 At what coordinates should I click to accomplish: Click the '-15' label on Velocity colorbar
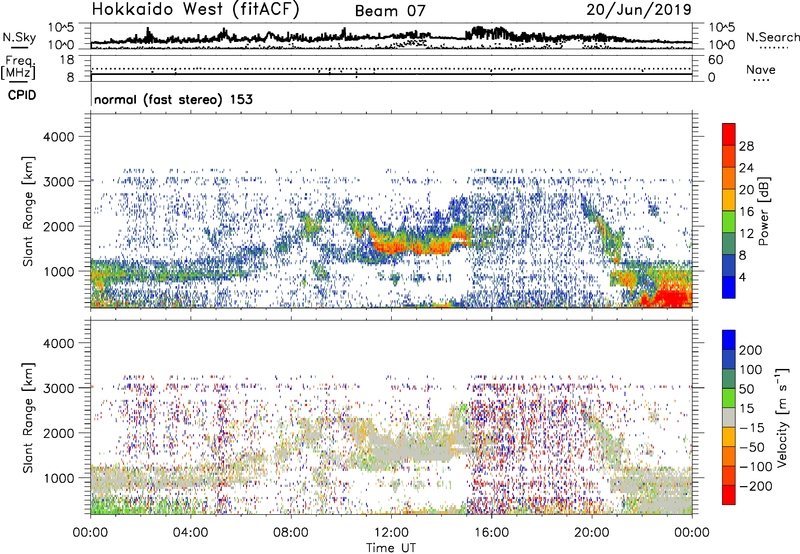[751, 428]
